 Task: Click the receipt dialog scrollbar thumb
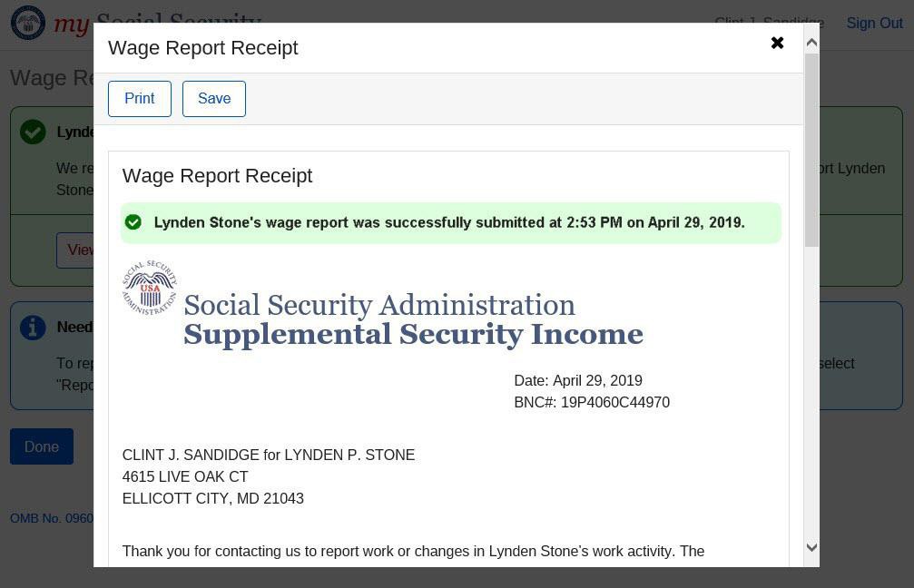pos(811,150)
